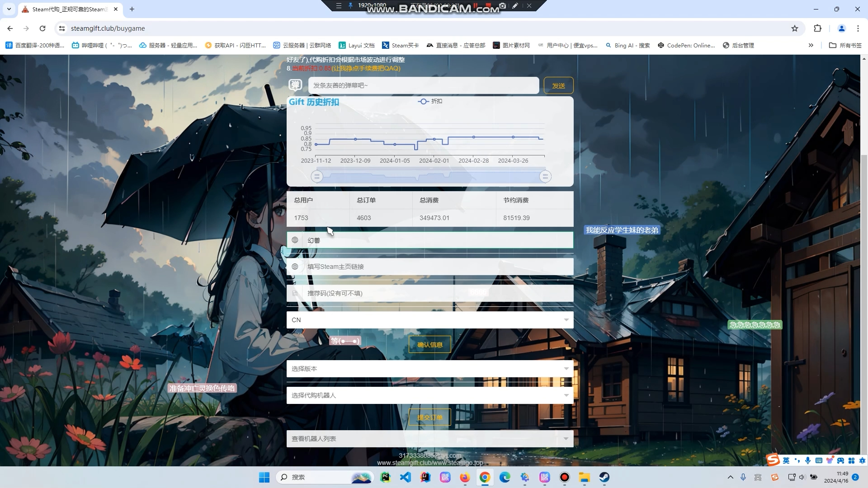Open Chrome three-dot menu
The height and width of the screenshot is (488, 868).
[x=858, y=28]
